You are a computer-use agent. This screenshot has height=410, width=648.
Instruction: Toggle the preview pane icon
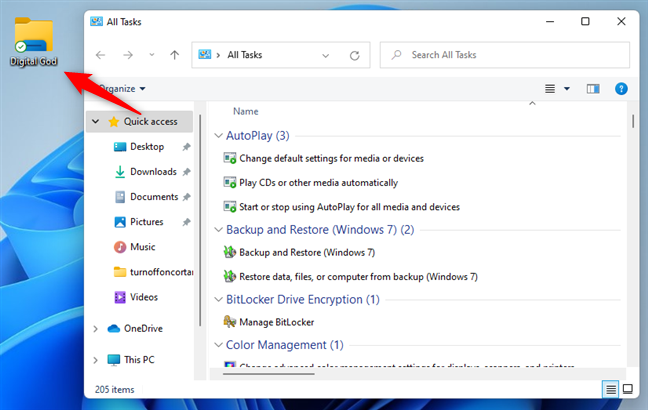click(x=593, y=89)
